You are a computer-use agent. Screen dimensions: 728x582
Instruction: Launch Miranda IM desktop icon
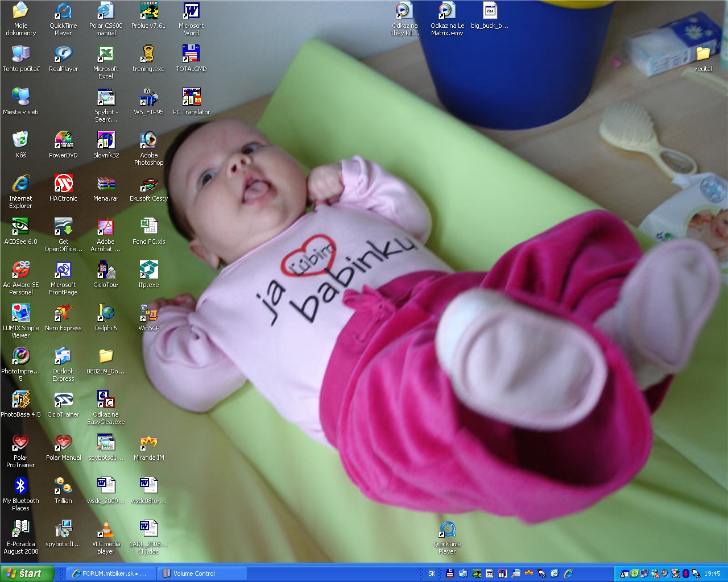(x=148, y=443)
